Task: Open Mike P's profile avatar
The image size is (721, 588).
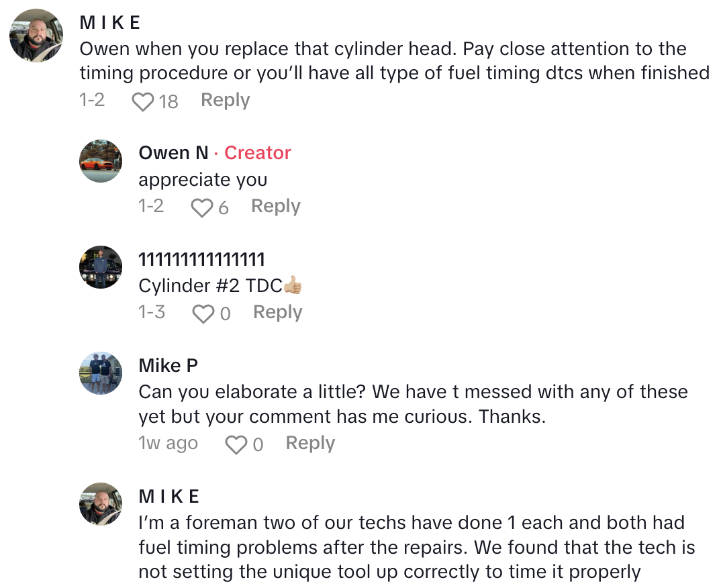Action: (101, 373)
